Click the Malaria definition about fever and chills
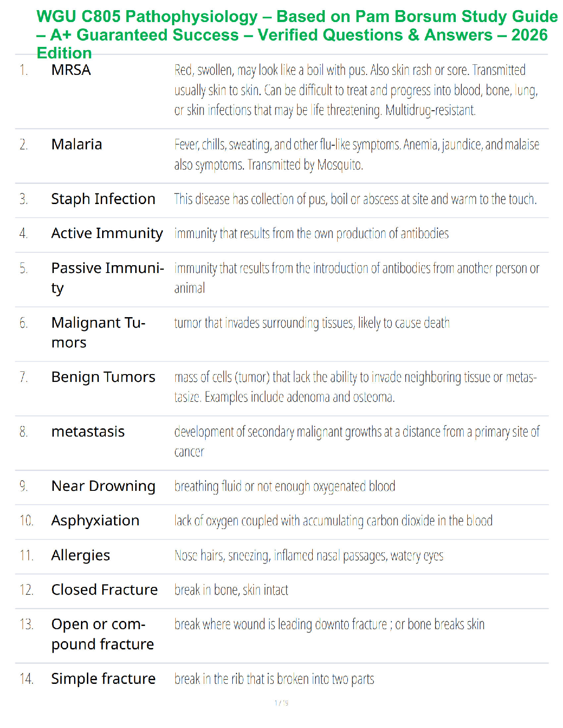Image resolution: width=563 pixels, height=728 pixels. [356, 154]
